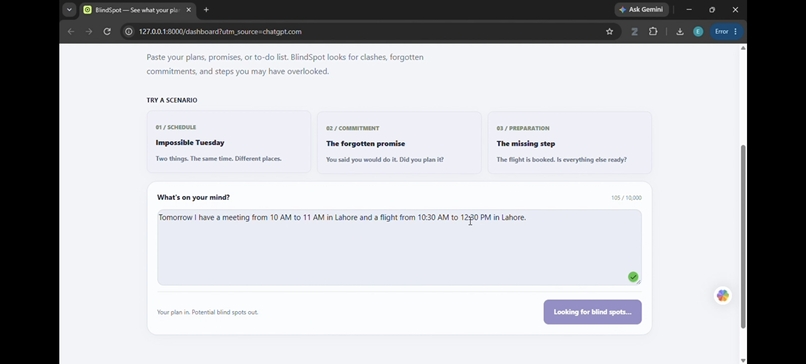Viewport: 806px width, 364px height.
Task: Click the TRY A SCENARIO heading
Action: pos(172,100)
